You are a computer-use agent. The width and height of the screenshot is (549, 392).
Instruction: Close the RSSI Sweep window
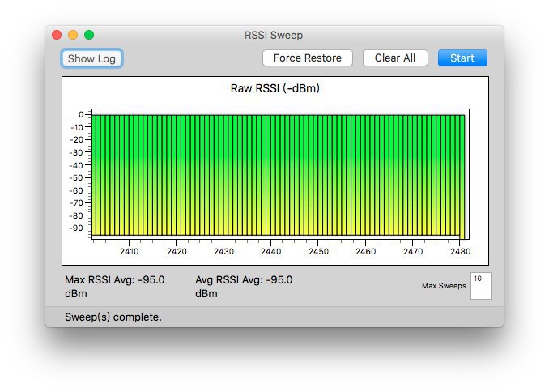57,35
